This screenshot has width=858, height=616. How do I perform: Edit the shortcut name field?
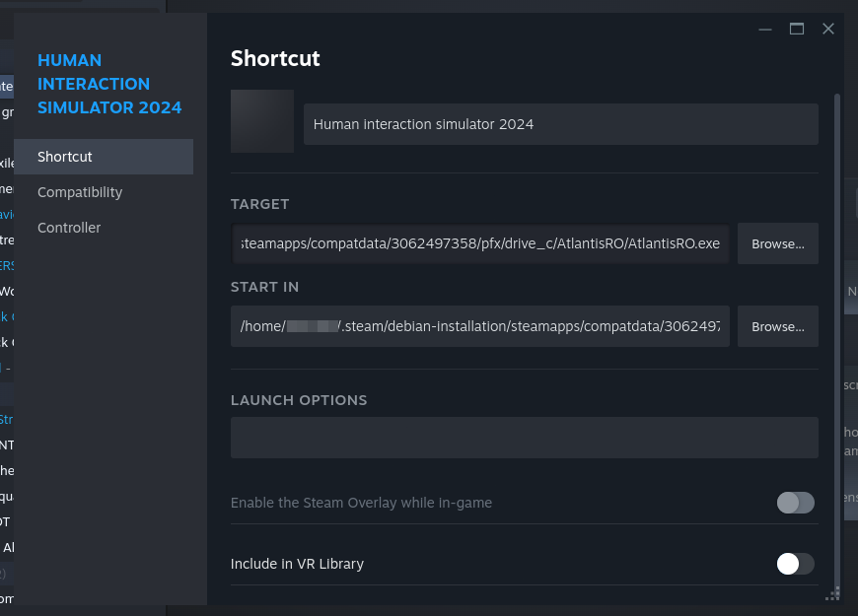pyautogui.click(x=561, y=124)
